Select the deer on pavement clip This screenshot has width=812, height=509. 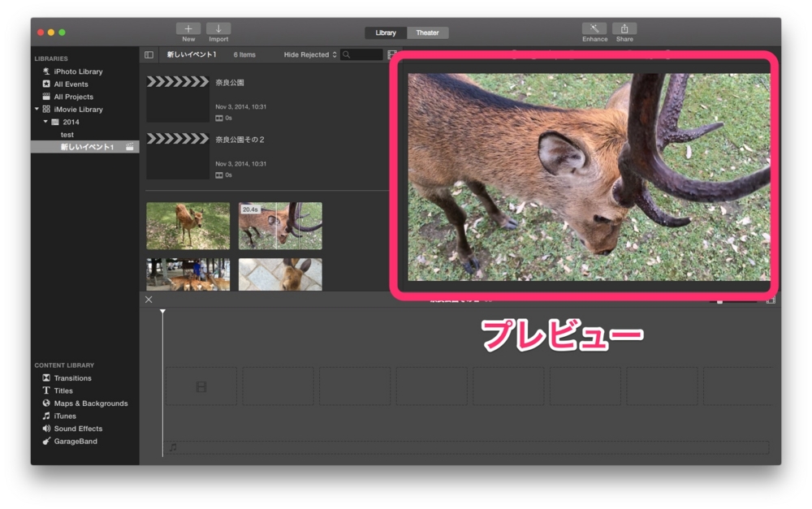280,274
